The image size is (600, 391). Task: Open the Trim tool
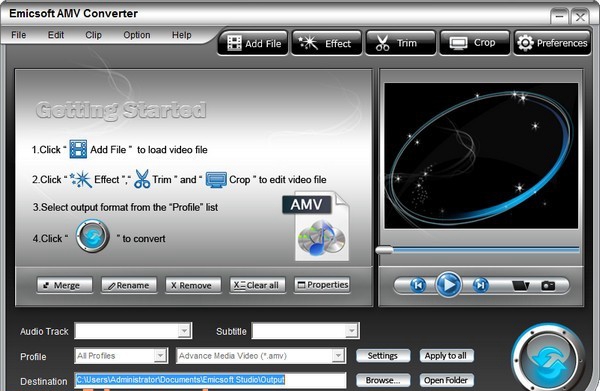tap(400, 43)
